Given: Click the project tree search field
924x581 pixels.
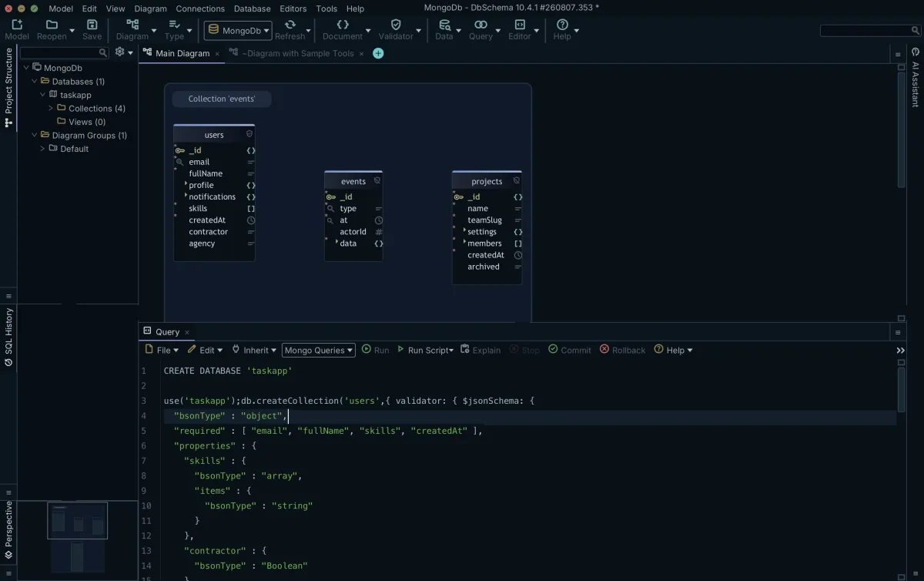Looking at the screenshot, I should (65, 52).
